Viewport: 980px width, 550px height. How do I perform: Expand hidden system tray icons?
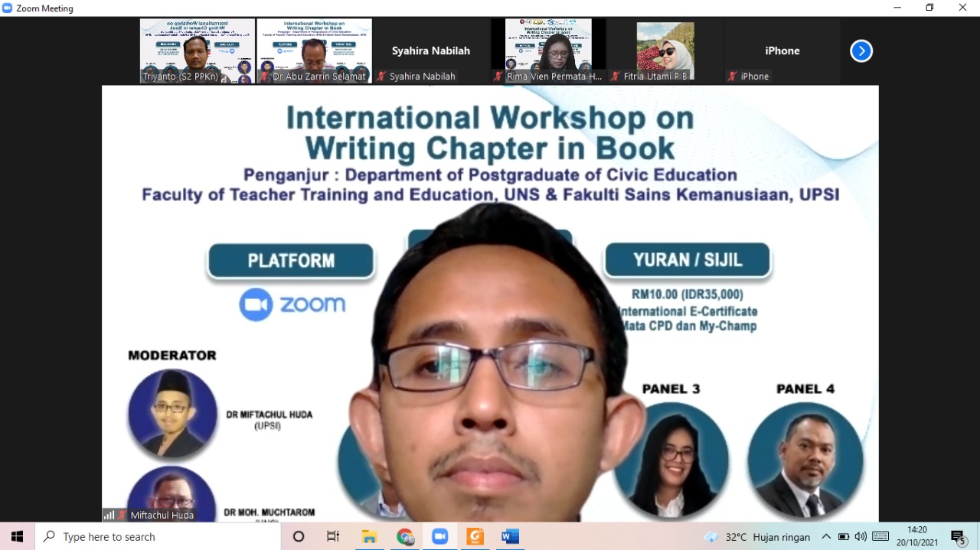(826, 537)
